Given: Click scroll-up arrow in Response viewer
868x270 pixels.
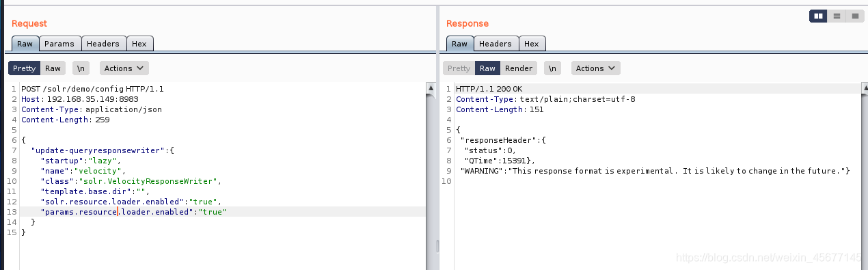Looking at the screenshot, I should tap(864, 88).
